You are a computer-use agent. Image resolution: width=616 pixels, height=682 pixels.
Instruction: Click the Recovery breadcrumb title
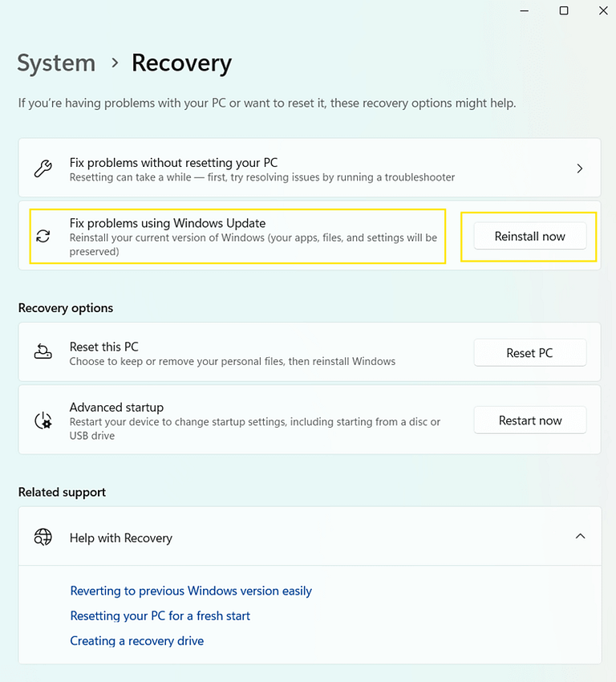click(181, 63)
